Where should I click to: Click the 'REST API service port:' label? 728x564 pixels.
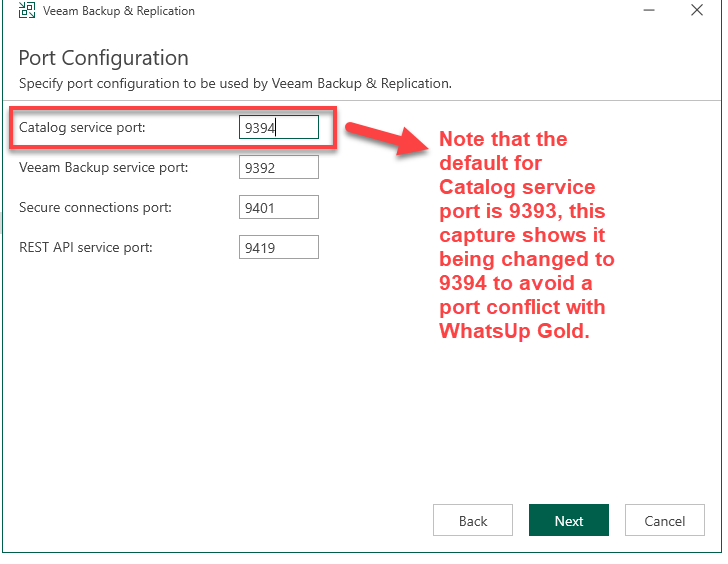tap(85, 247)
